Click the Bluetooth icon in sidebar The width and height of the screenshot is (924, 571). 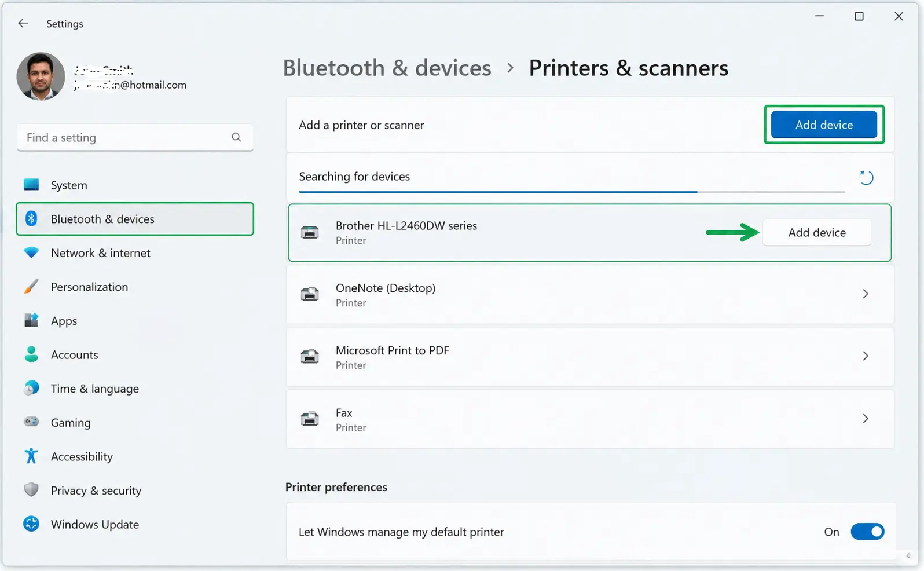[31, 218]
